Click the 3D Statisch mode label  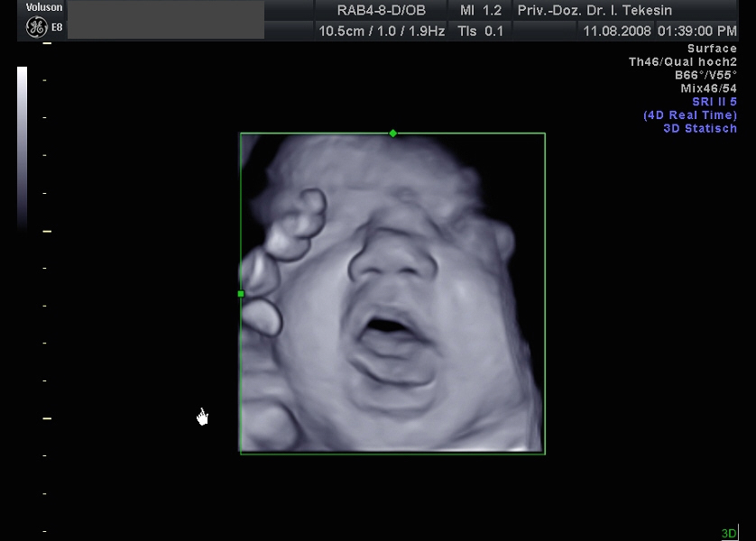[x=700, y=128]
